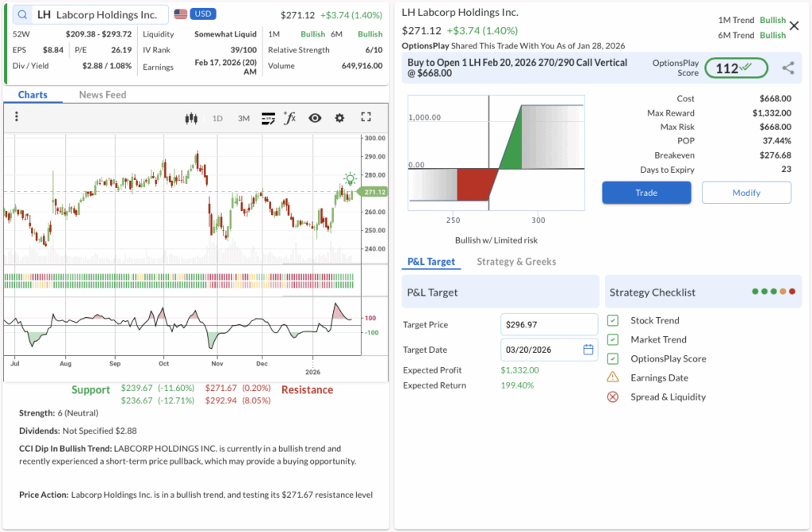Screen dimensions: 812x532
Task: Open the 1D chart interval selector
Action: point(217,118)
